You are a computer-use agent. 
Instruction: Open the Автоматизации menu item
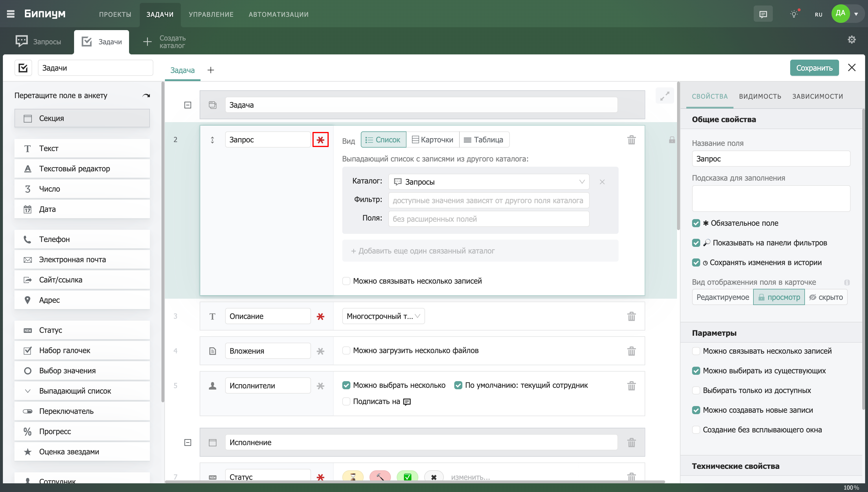click(278, 14)
